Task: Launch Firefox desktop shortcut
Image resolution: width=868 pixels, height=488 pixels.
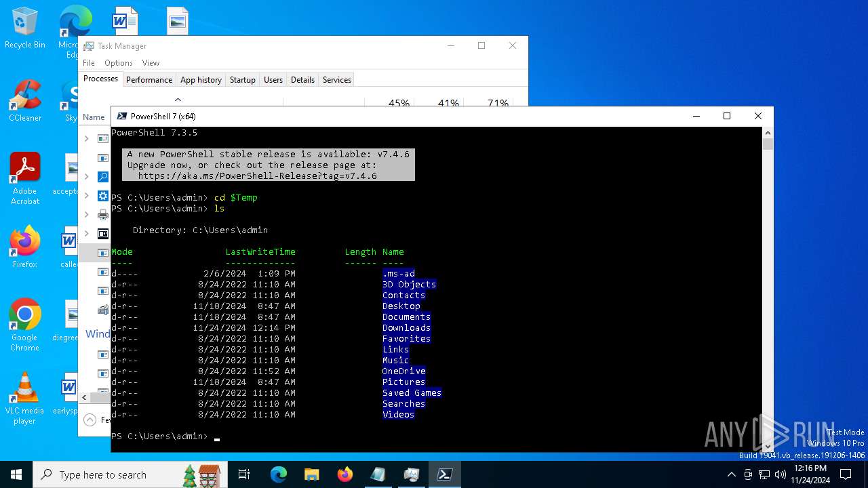Action: point(25,248)
